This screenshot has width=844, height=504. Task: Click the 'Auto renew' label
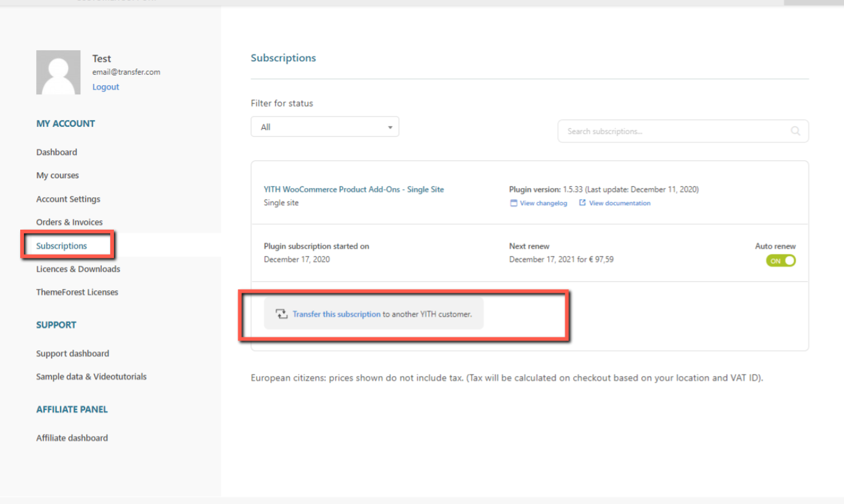click(x=775, y=246)
